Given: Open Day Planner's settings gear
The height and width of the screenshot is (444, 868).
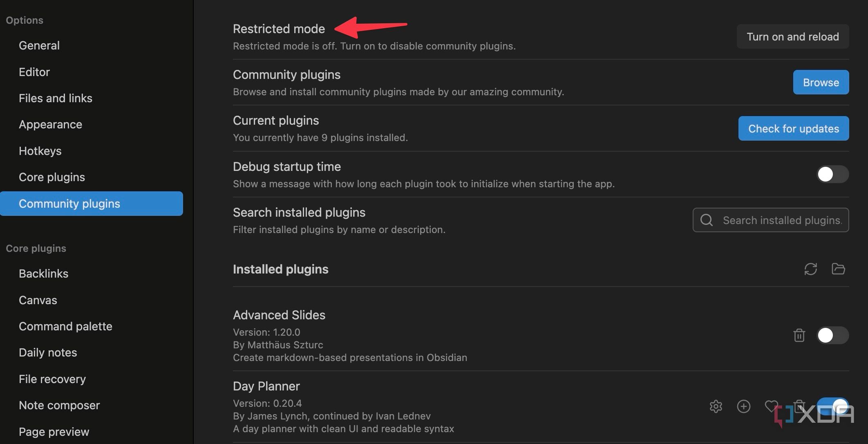Looking at the screenshot, I should tap(716, 406).
